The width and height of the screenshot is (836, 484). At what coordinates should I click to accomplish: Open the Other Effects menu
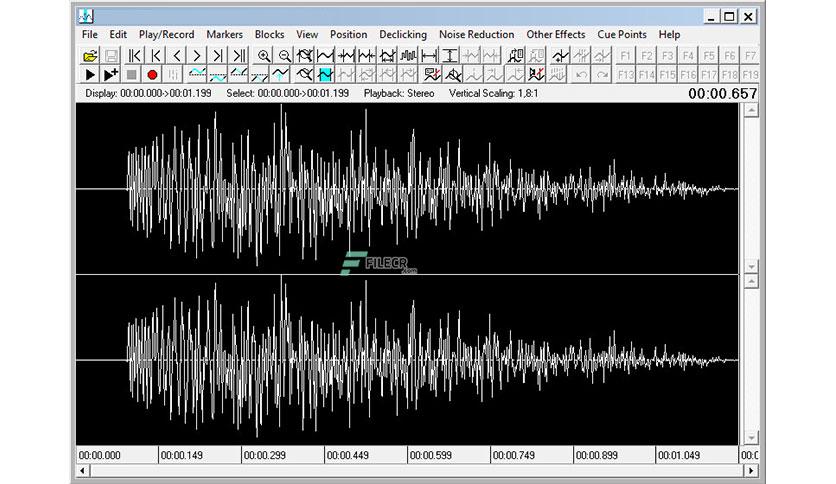pos(556,34)
